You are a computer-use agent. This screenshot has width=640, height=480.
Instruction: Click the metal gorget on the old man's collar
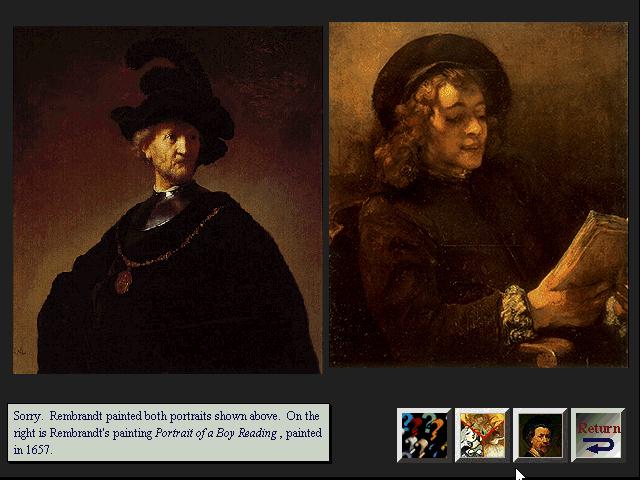click(x=163, y=208)
